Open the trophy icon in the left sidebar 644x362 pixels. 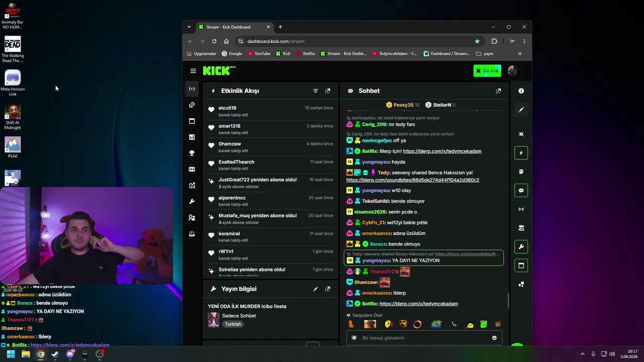click(192, 153)
